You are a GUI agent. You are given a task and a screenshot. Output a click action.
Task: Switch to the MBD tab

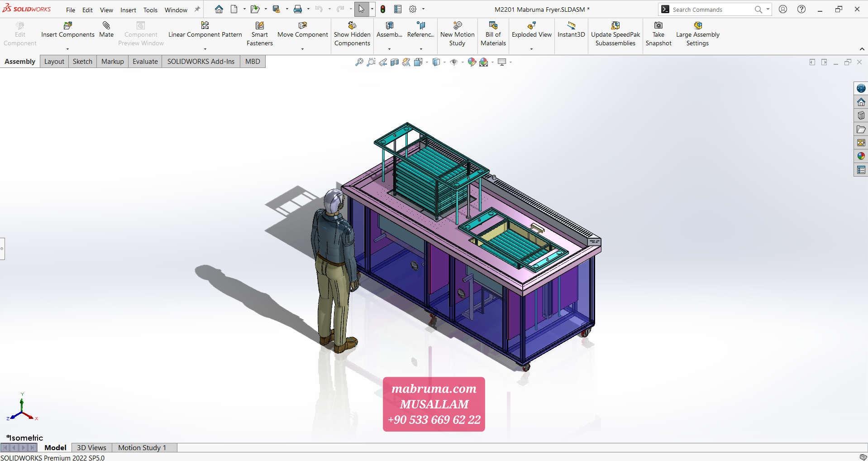253,62
